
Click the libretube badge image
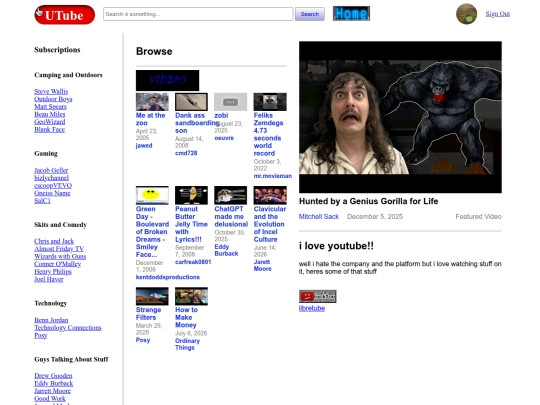pos(318,296)
